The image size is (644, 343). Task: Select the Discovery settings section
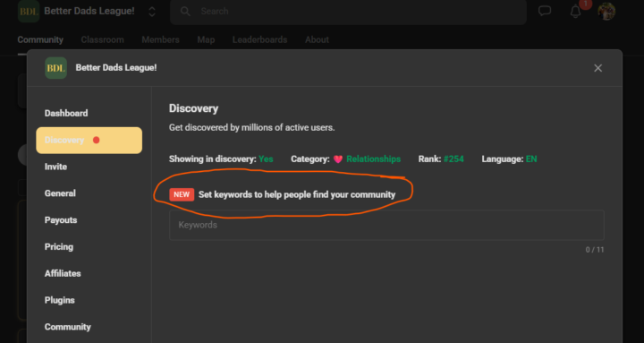[89, 141]
